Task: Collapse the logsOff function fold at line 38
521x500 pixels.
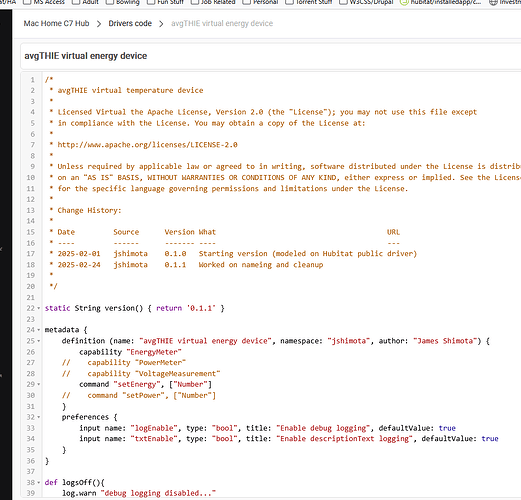Action: pos(39,483)
